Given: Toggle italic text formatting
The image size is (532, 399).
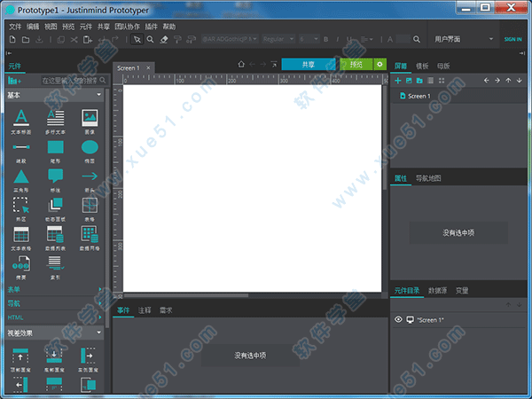Looking at the screenshot, I should pos(336,39).
